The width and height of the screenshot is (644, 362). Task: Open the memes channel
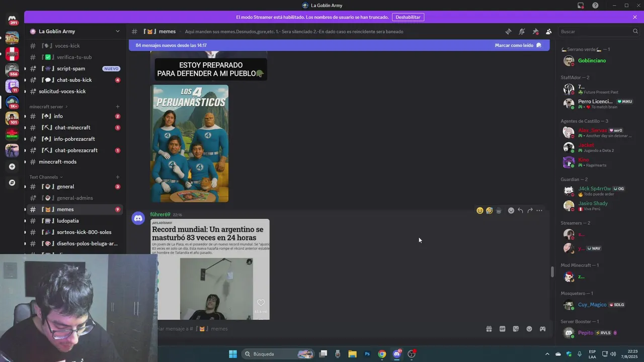click(75, 209)
